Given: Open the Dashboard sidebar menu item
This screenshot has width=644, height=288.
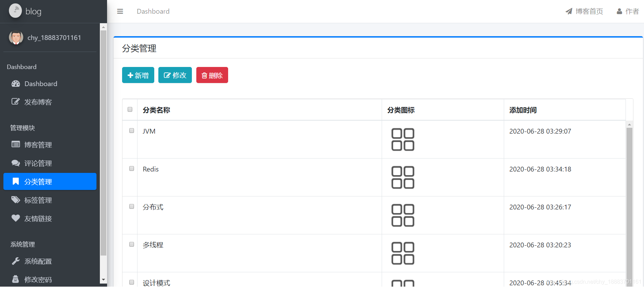Looking at the screenshot, I should click(x=50, y=84).
